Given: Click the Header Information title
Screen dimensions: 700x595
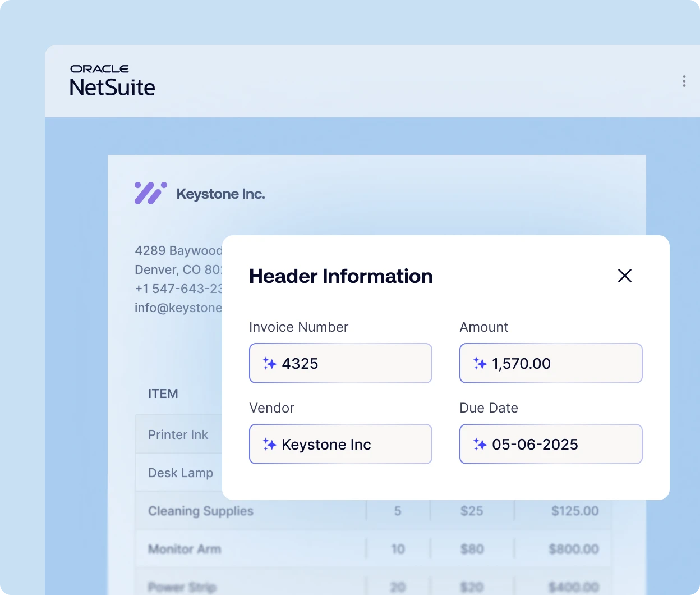Looking at the screenshot, I should (340, 276).
